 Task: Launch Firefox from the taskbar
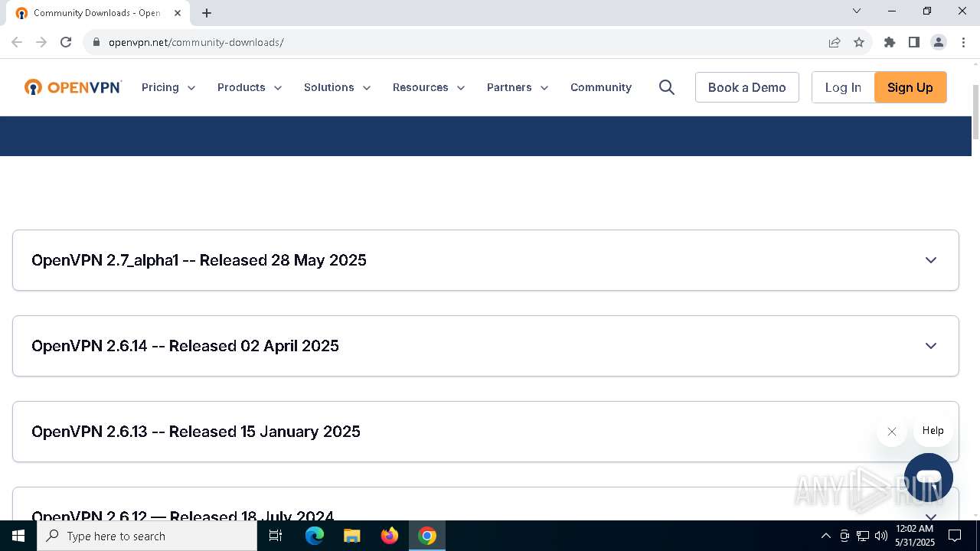[x=390, y=536]
